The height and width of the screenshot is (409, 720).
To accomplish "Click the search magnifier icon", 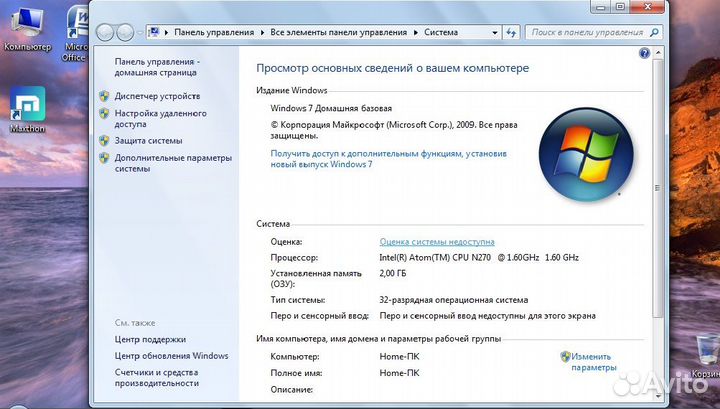I will [654, 32].
